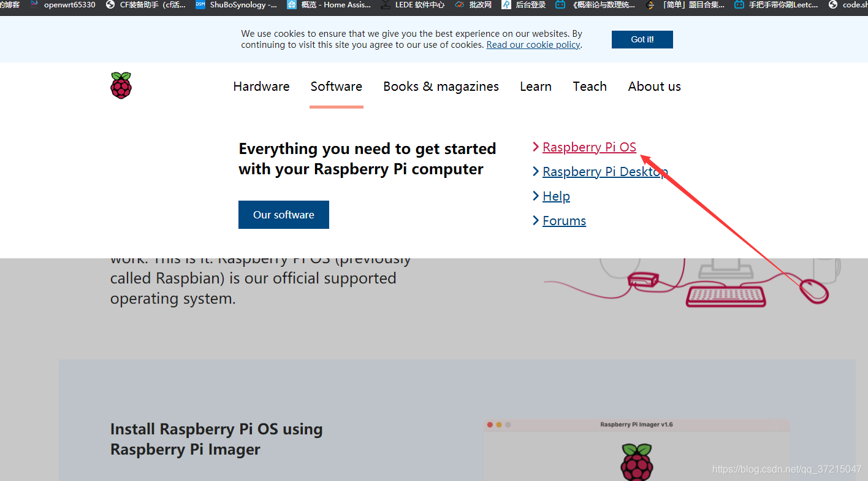Screen dimensions: 868x481
Task: Open the Home Assistant 概览 bookmark icon
Action: coord(292,4)
